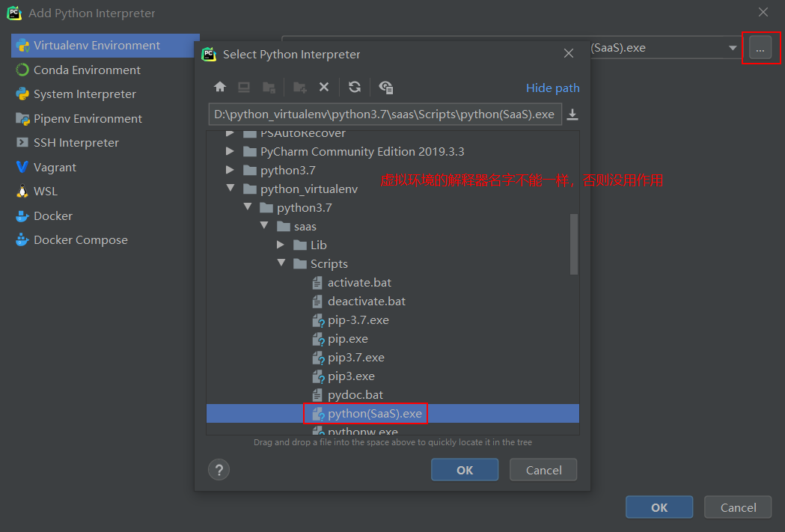Close the Select Python Interpreter dialog

(569, 53)
